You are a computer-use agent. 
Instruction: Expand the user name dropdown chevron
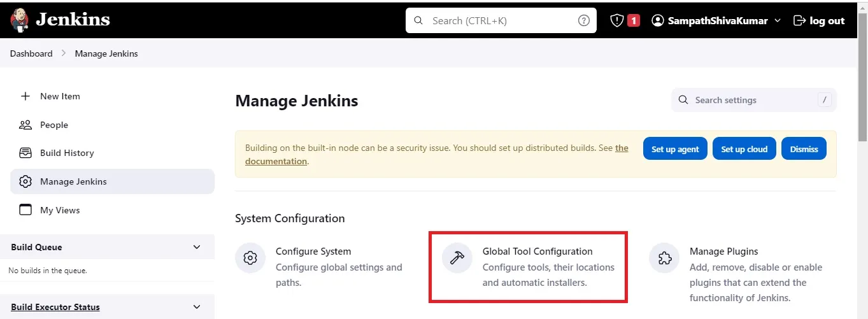coord(778,21)
